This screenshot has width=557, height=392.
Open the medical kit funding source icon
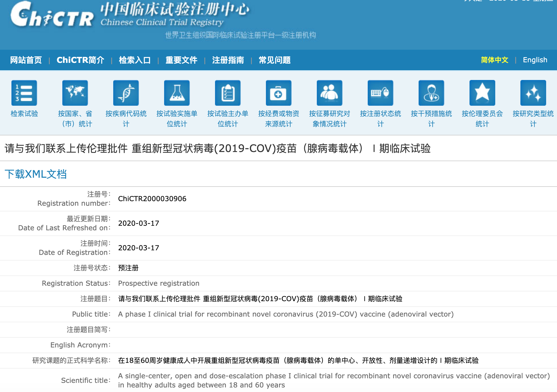point(279,93)
